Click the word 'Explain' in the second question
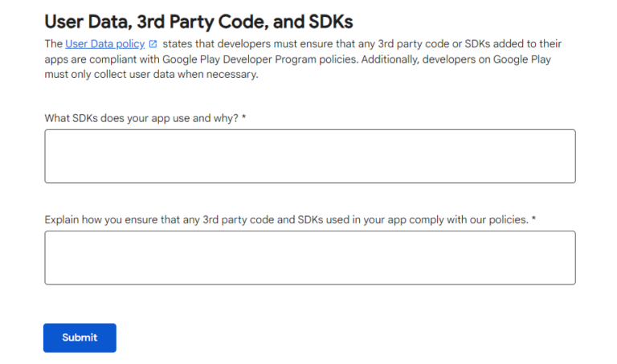The width and height of the screenshot is (617, 364). click(x=63, y=219)
